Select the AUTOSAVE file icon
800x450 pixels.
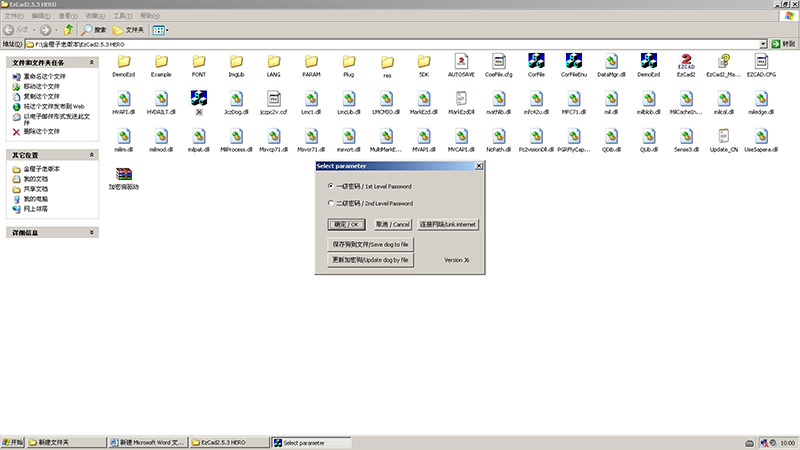(x=461, y=62)
